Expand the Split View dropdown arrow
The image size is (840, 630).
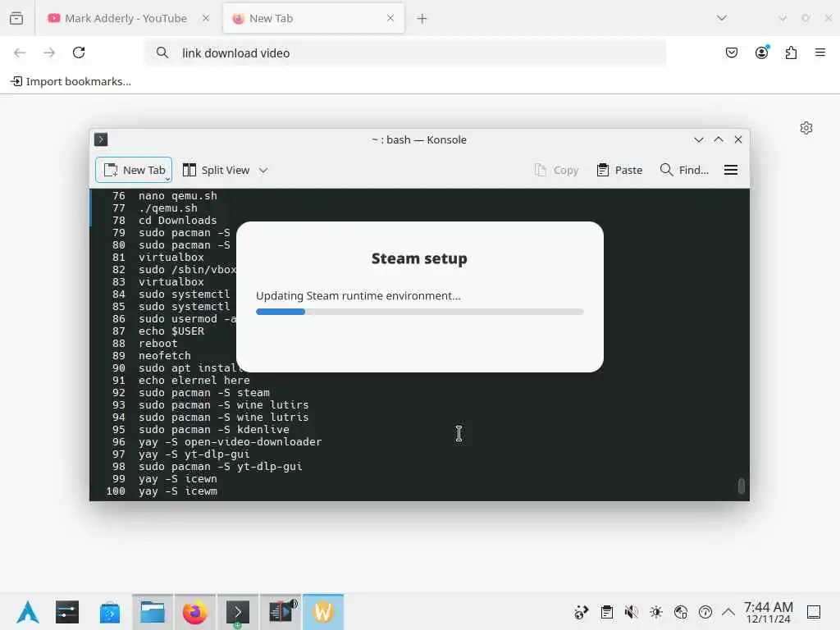(x=263, y=171)
